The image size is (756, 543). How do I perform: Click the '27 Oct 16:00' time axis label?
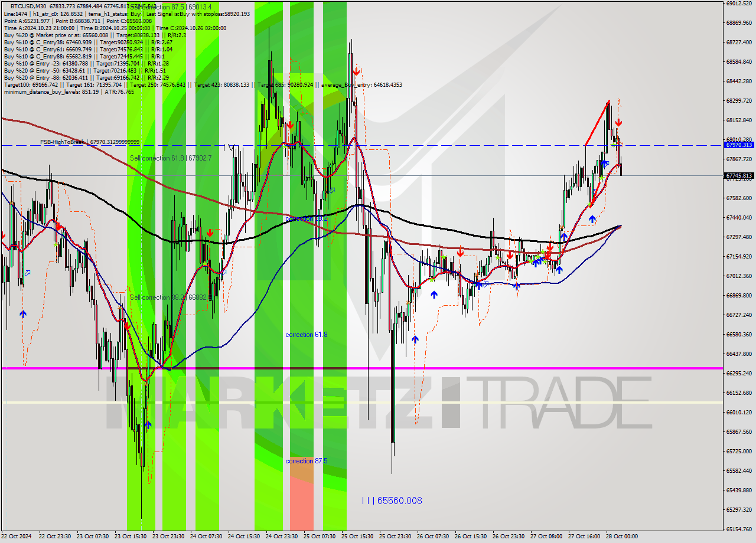pos(584,537)
